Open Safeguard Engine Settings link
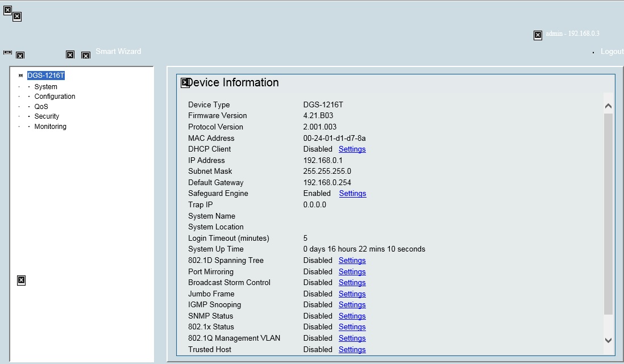Viewport: 624px width, 364px height. tap(352, 194)
